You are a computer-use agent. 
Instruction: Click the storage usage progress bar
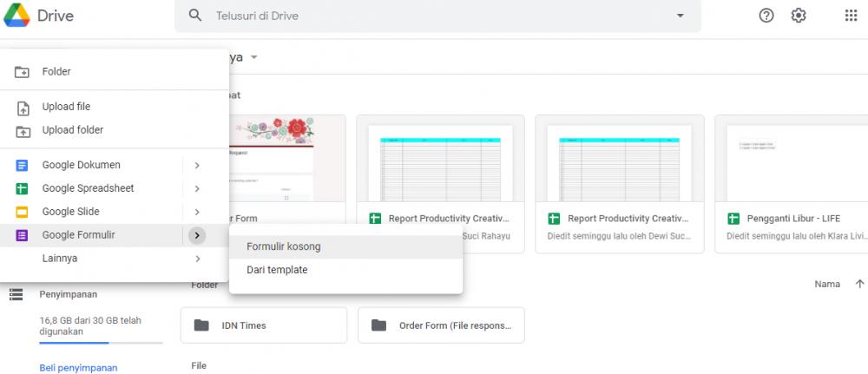[101, 343]
